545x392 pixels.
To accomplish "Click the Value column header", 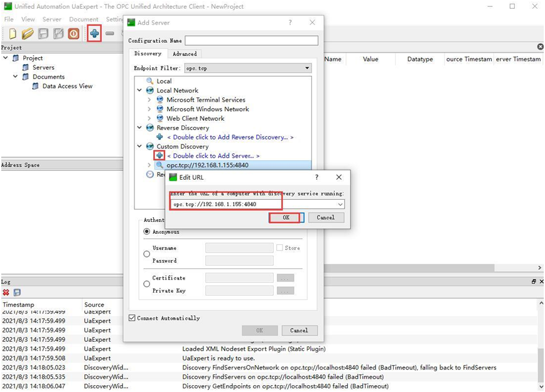I will (x=370, y=59).
